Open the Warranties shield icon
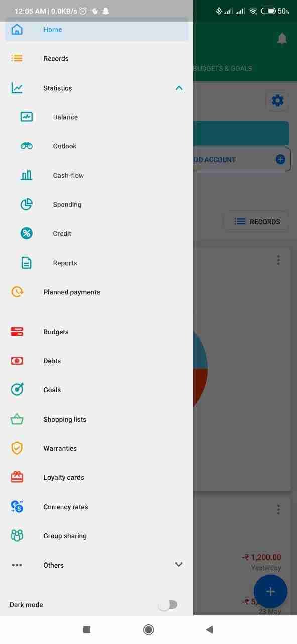Viewport: 297px width, 644px height. click(17, 448)
